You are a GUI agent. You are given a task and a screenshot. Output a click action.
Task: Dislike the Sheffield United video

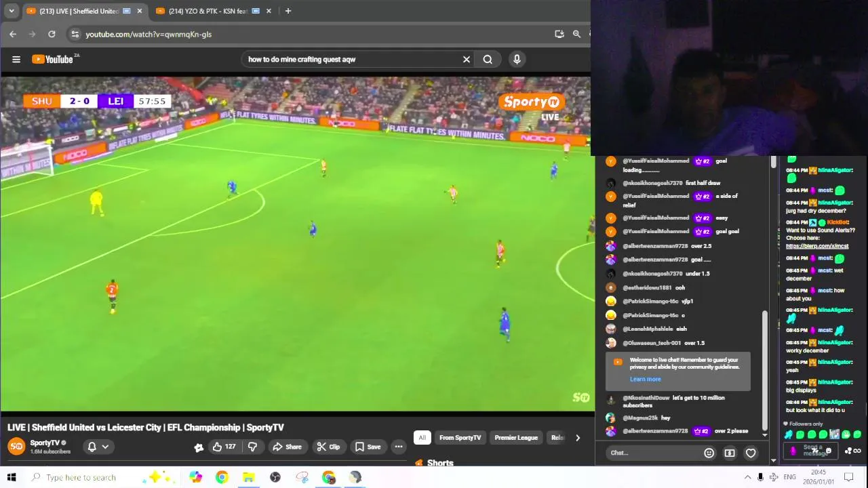click(x=252, y=447)
